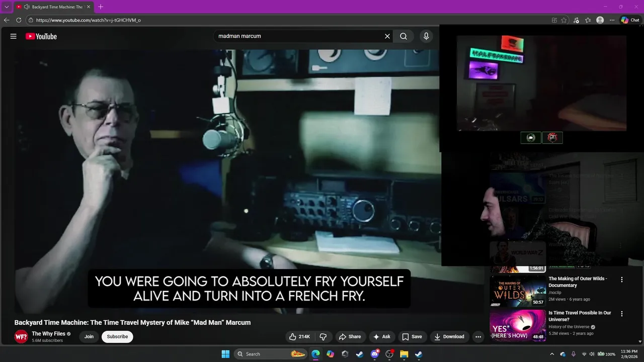
Task: Open Edge settings and more menu
Action: coord(612,20)
